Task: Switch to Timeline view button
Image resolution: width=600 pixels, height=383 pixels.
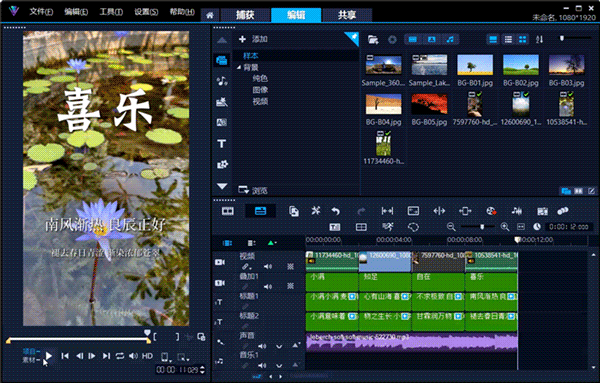Action: (260, 211)
